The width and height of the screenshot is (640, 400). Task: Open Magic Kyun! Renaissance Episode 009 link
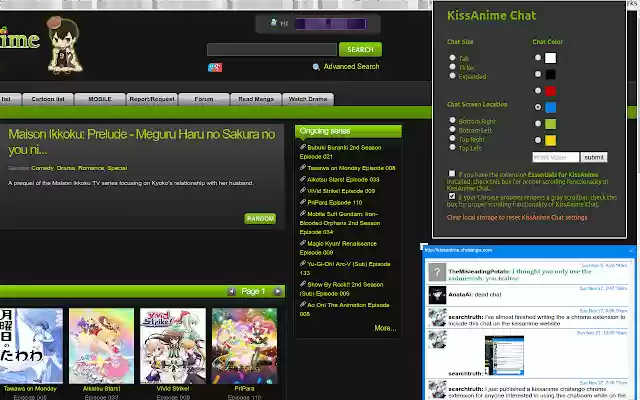coord(338,248)
